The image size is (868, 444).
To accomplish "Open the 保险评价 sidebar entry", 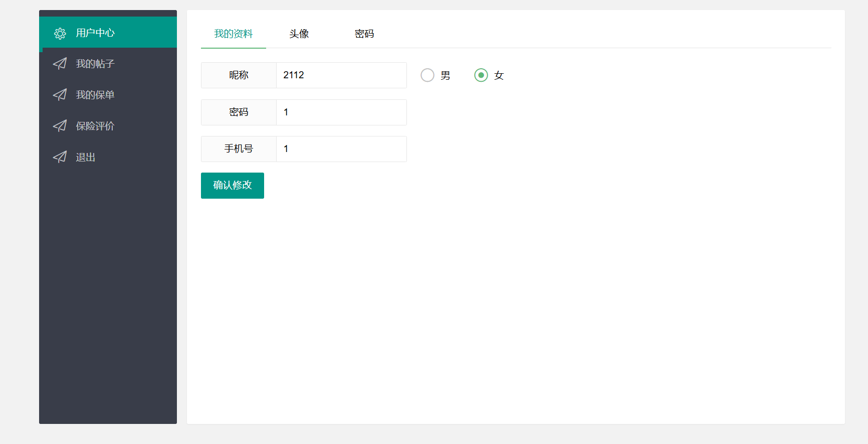I will point(95,126).
